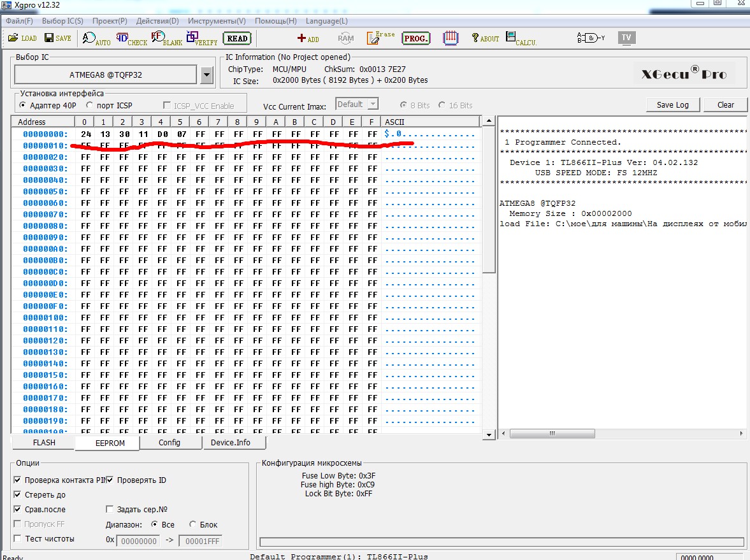This screenshot has height=560, width=750.
Task: Open the Language(L) menu
Action: 326,21
